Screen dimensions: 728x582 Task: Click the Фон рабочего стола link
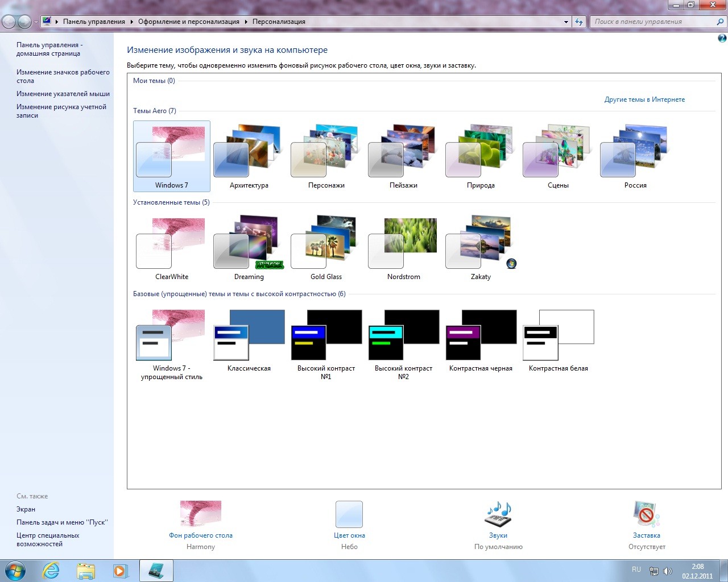tap(201, 535)
